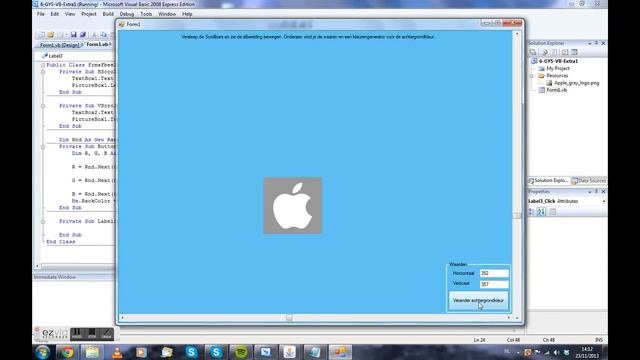This screenshot has width=640, height=360.
Task: Click the first Skype taskbar icon
Action: click(x=191, y=352)
